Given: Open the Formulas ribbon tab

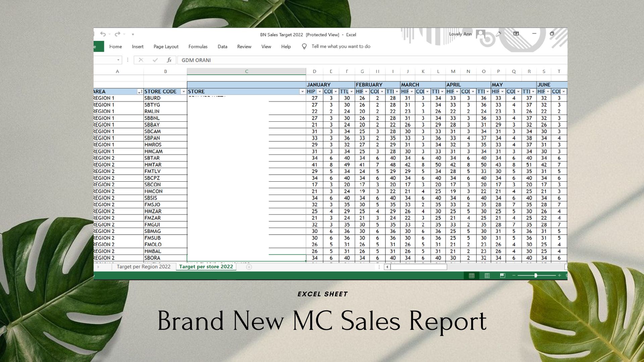Looking at the screenshot, I should point(198,47).
